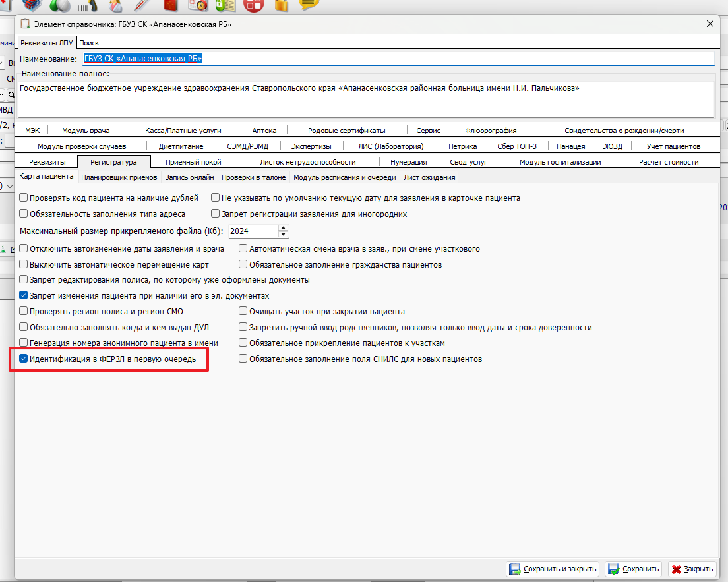
Task: Open the «Лист ожидания» subtab
Action: coord(429,177)
